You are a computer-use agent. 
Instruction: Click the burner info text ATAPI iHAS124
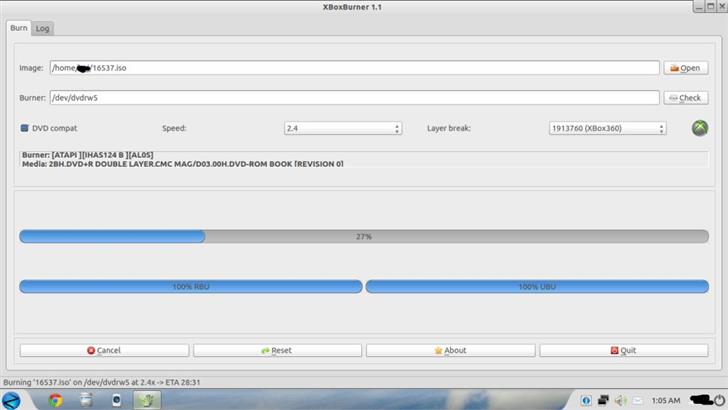(87, 155)
